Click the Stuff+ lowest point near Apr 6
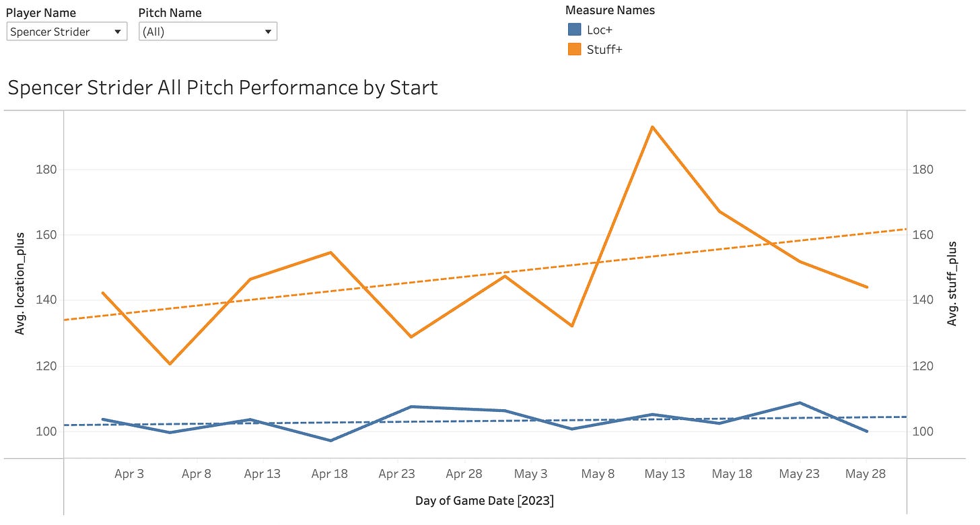The image size is (980, 525). point(170,364)
